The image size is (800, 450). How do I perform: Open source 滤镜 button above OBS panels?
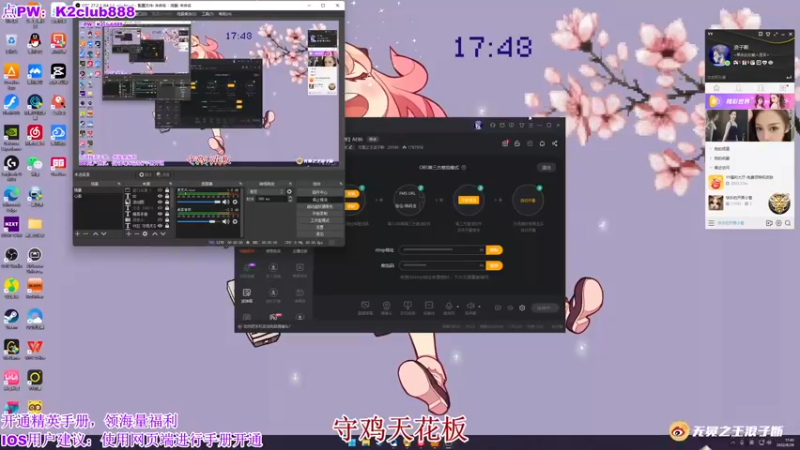tap(163, 174)
